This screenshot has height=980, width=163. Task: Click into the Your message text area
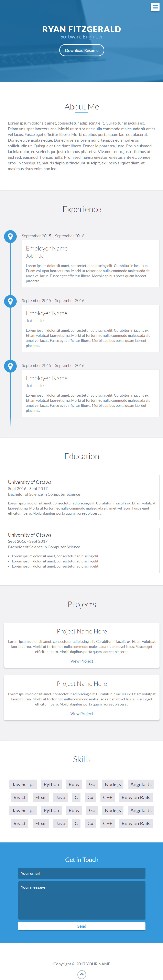[x=81, y=900]
